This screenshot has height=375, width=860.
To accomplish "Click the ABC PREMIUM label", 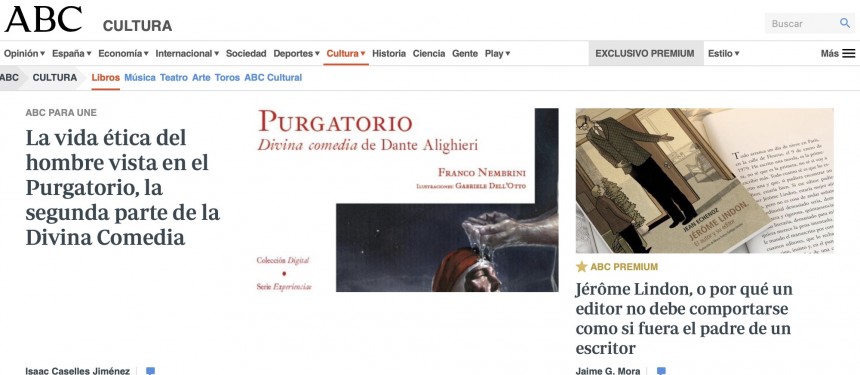I will tap(624, 267).
